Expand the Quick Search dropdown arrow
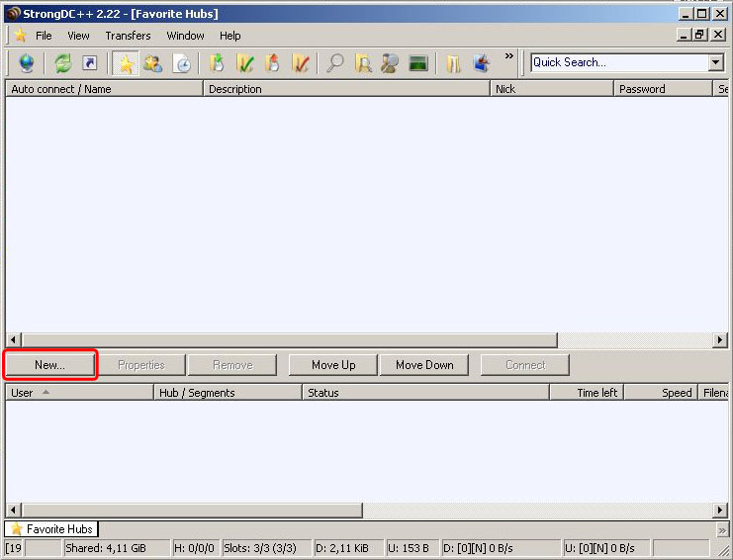The width and height of the screenshot is (733, 560). tap(716, 62)
